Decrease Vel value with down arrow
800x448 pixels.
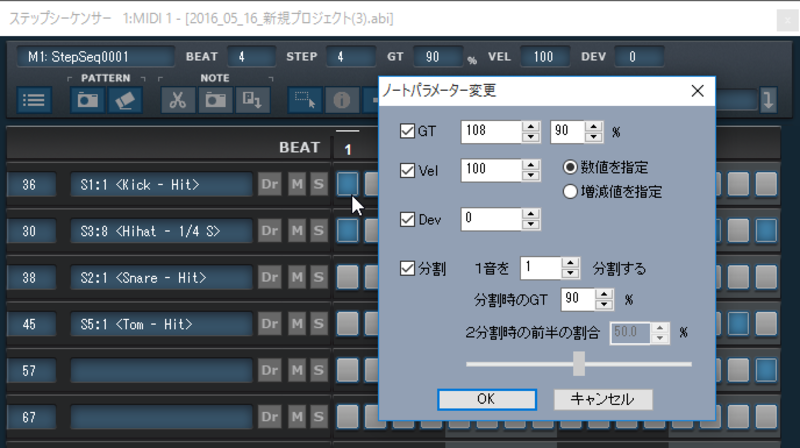tap(531, 176)
